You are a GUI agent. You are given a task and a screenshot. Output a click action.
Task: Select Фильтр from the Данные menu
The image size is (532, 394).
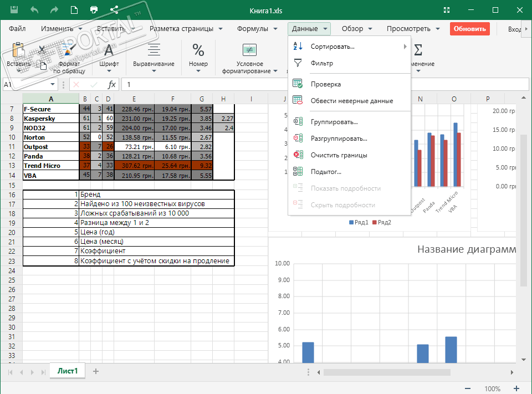click(x=322, y=63)
